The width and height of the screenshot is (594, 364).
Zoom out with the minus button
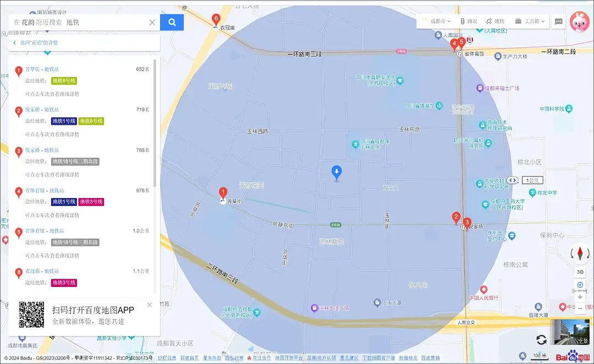coord(580,308)
